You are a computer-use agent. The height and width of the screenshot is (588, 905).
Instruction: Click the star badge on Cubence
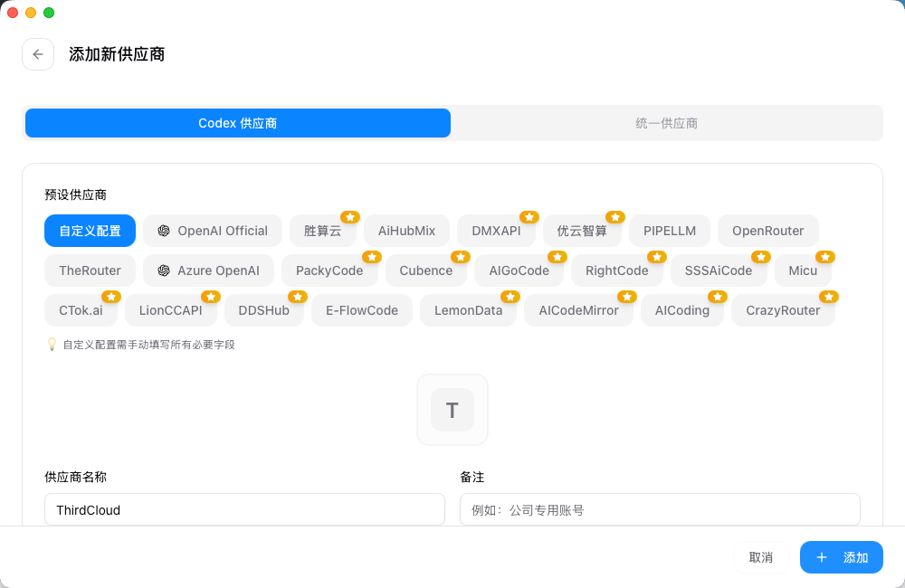click(x=461, y=257)
